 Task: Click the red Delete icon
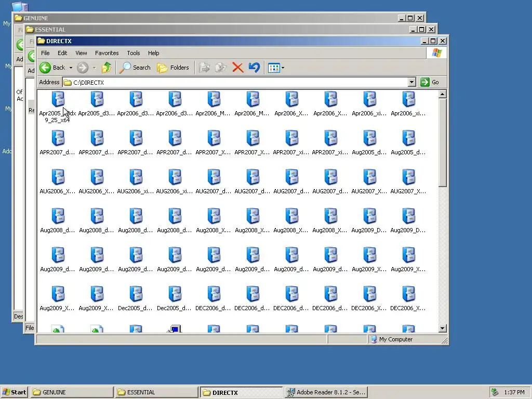(238, 68)
